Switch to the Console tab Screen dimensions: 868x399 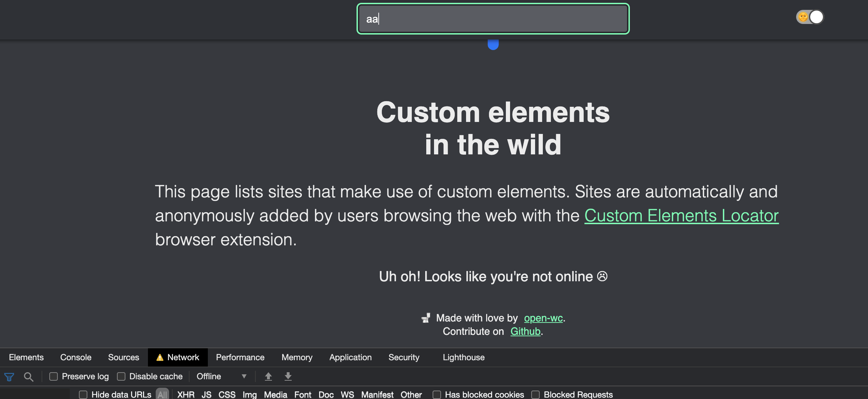tap(75, 357)
